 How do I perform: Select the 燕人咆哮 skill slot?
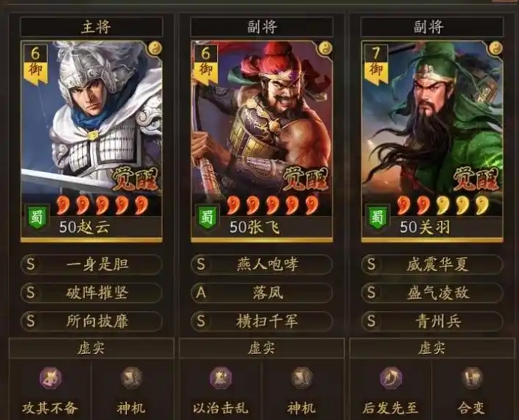(261, 264)
